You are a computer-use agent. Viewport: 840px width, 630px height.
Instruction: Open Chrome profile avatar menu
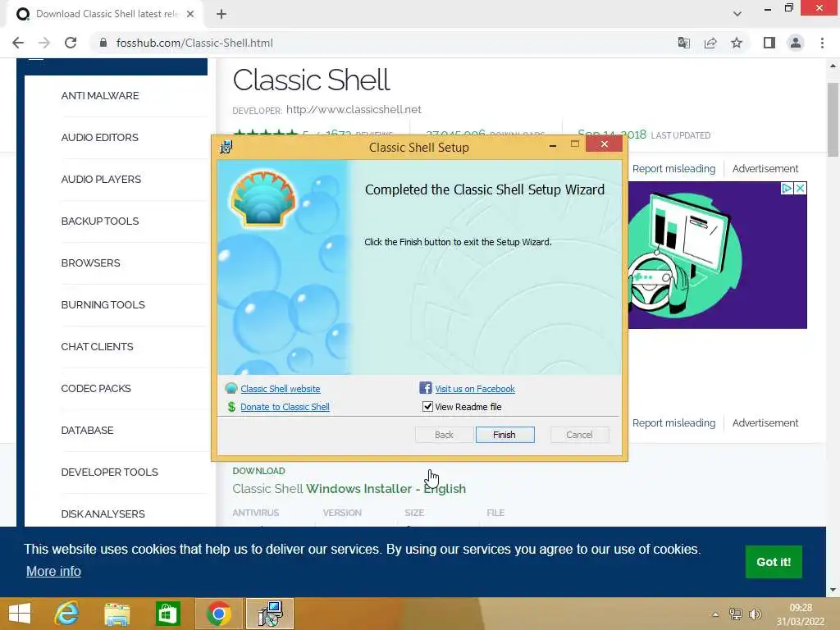[796, 43]
